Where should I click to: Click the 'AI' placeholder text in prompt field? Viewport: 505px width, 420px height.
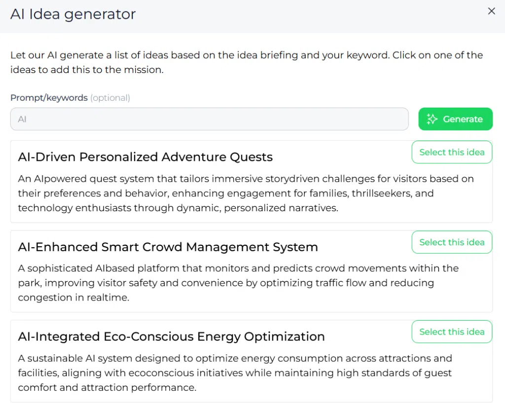(x=22, y=119)
